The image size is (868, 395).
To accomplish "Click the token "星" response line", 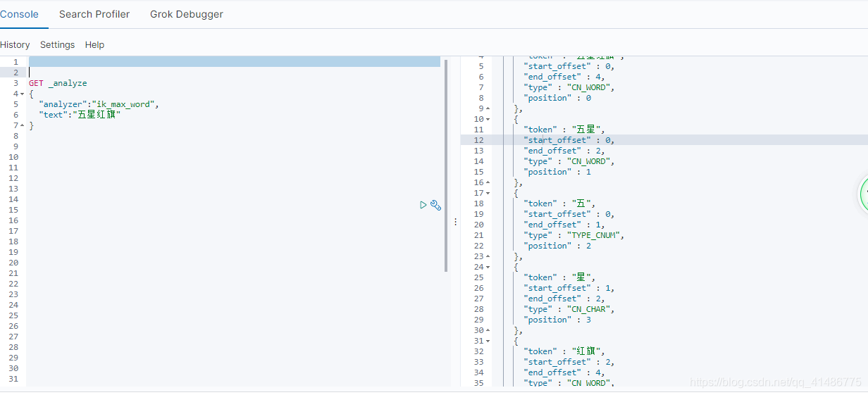I will tap(559, 277).
